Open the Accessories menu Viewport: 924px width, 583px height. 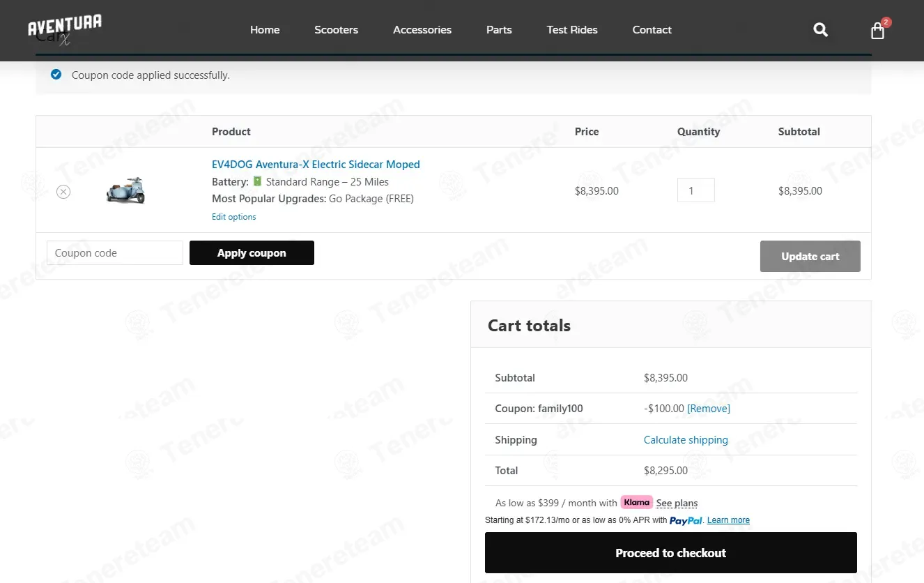[x=422, y=30]
